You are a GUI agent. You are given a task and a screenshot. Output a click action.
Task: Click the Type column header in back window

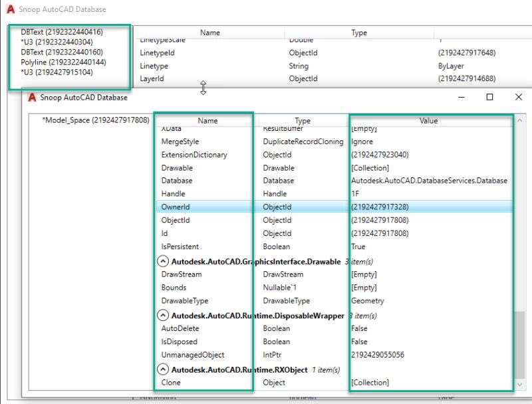point(359,33)
